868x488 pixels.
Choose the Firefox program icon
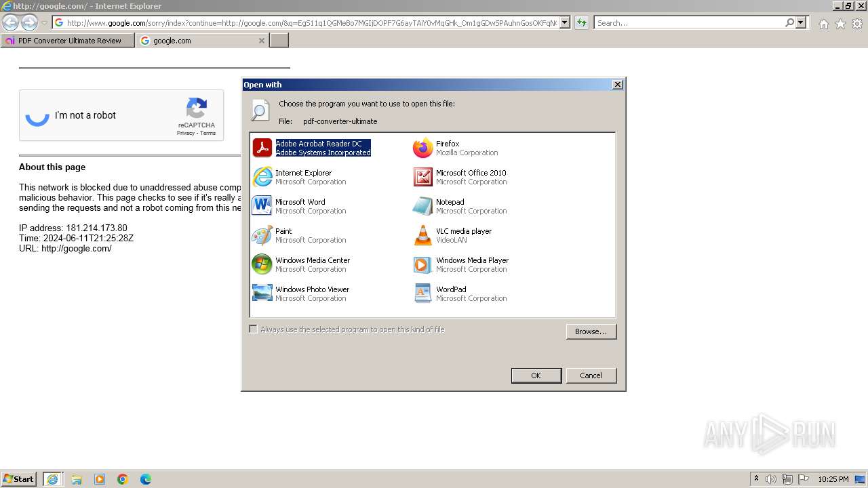click(x=423, y=148)
